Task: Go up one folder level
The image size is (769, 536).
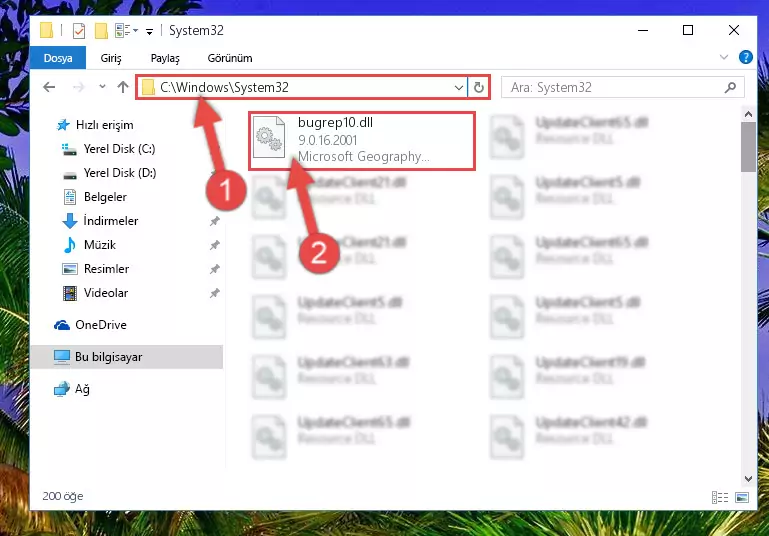Action: [123, 87]
